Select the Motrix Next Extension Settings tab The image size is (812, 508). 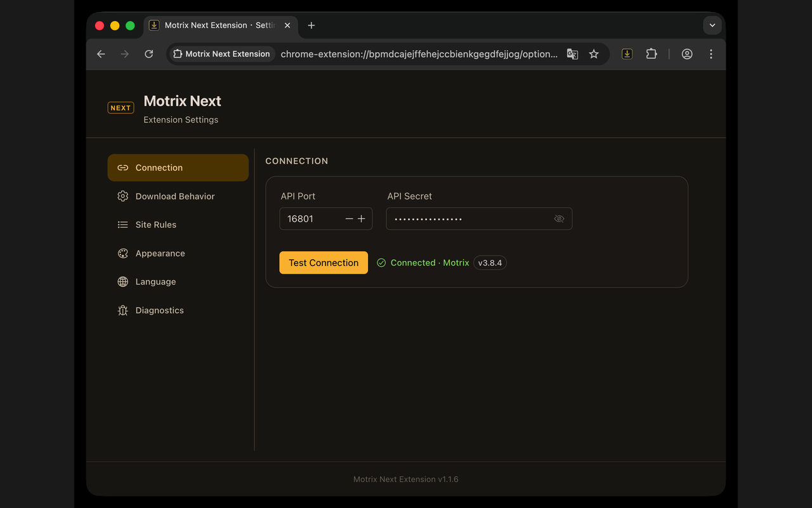click(221, 25)
